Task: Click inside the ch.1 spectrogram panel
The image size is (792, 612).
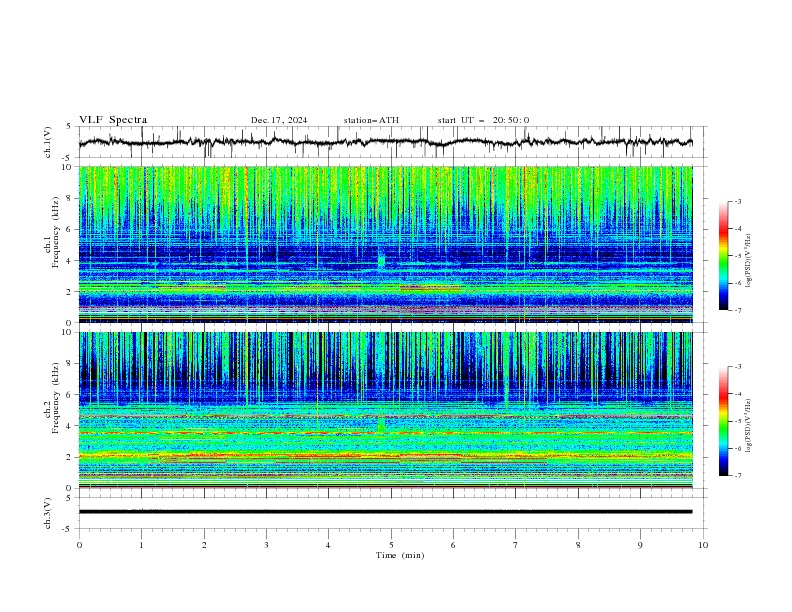Action: [x=385, y=244]
